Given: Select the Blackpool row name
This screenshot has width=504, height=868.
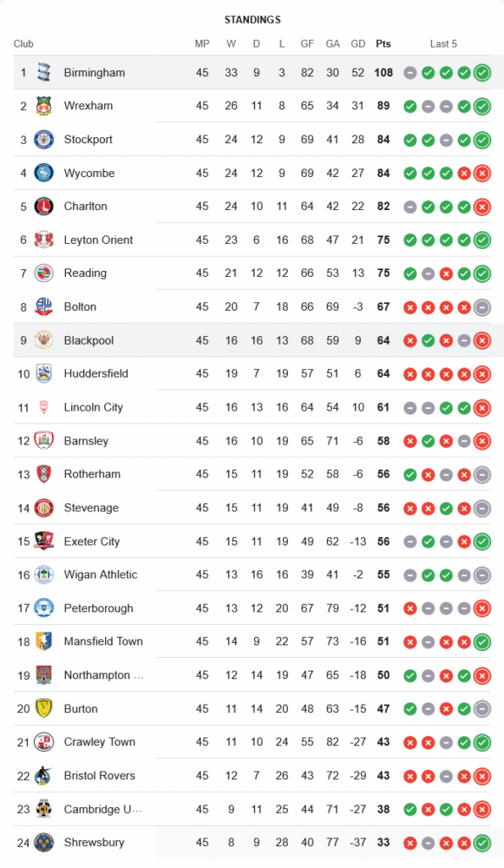Looking at the screenshot, I should coord(89,340).
